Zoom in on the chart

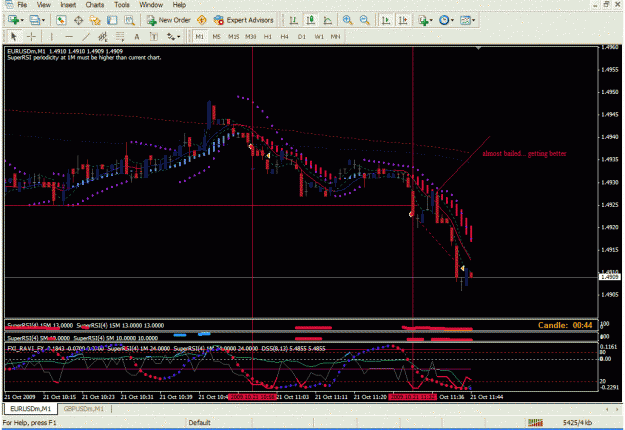(x=348, y=20)
